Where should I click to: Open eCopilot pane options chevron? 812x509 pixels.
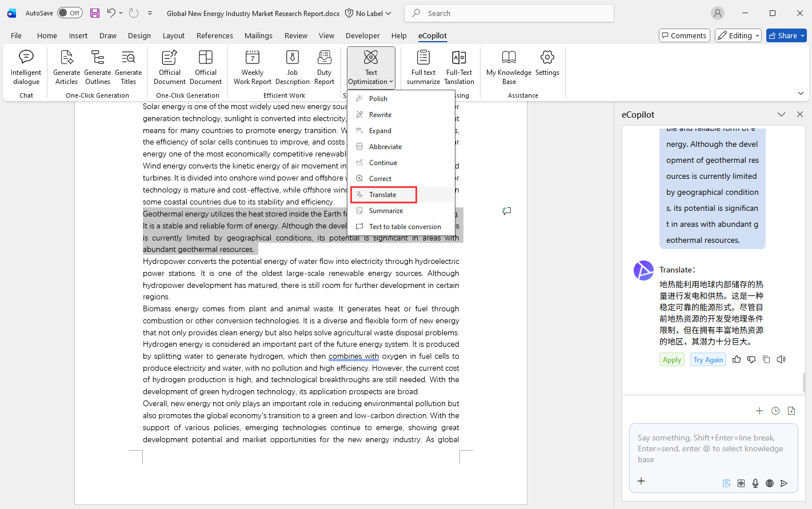pos(781,115)
